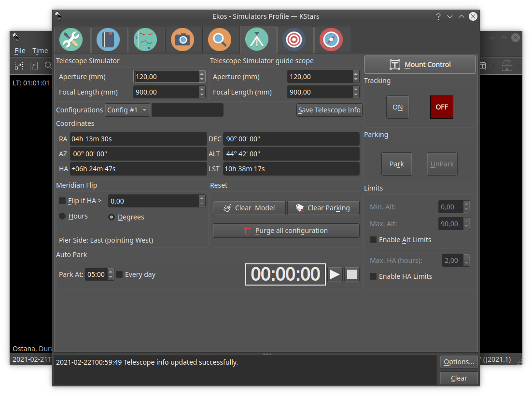
Task: Switch to the Capture camera tab
Action: click(x=182, y=40)
